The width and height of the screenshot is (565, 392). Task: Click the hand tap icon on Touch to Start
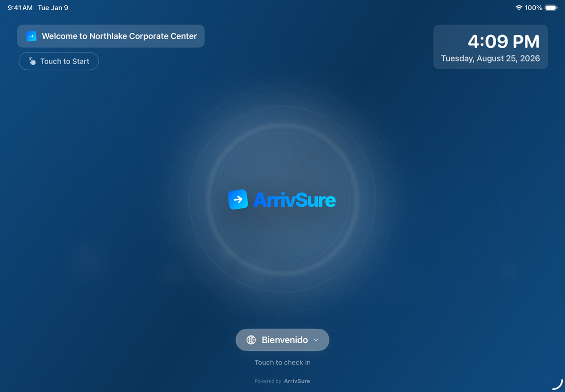tap(32, 61)
